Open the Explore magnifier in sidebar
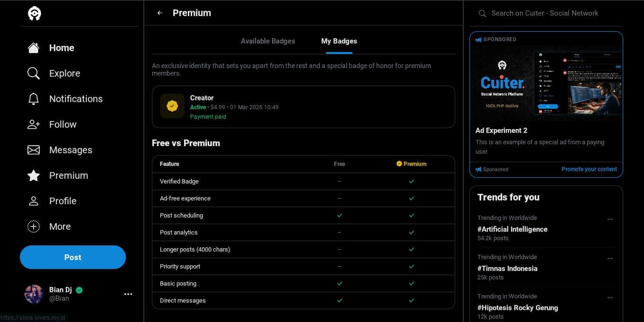644x322 pixels. 34,73
